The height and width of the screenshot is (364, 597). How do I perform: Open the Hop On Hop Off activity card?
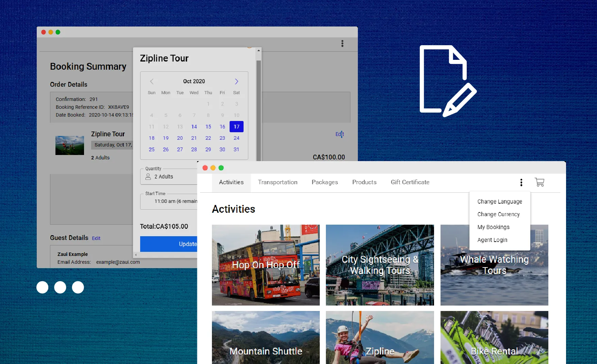tap(266, 265)
